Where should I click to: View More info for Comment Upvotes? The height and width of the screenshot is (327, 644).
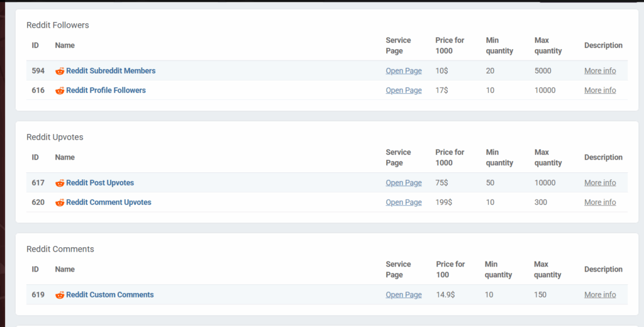click(600, 202)
